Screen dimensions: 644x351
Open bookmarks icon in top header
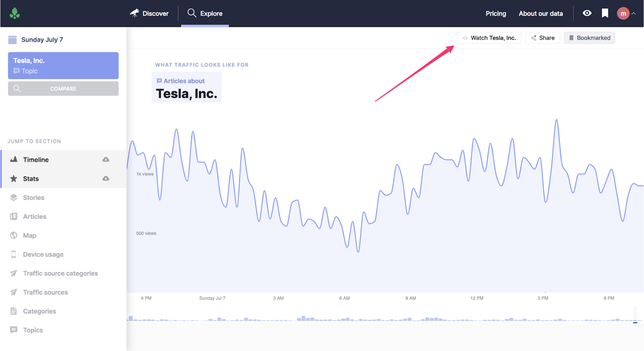point(605,13)
